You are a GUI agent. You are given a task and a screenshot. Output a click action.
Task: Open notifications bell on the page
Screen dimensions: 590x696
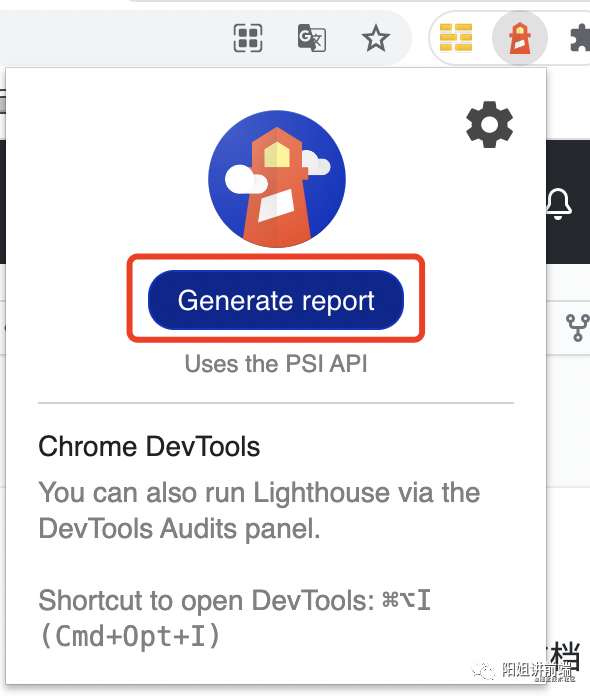tap(558, 203)
